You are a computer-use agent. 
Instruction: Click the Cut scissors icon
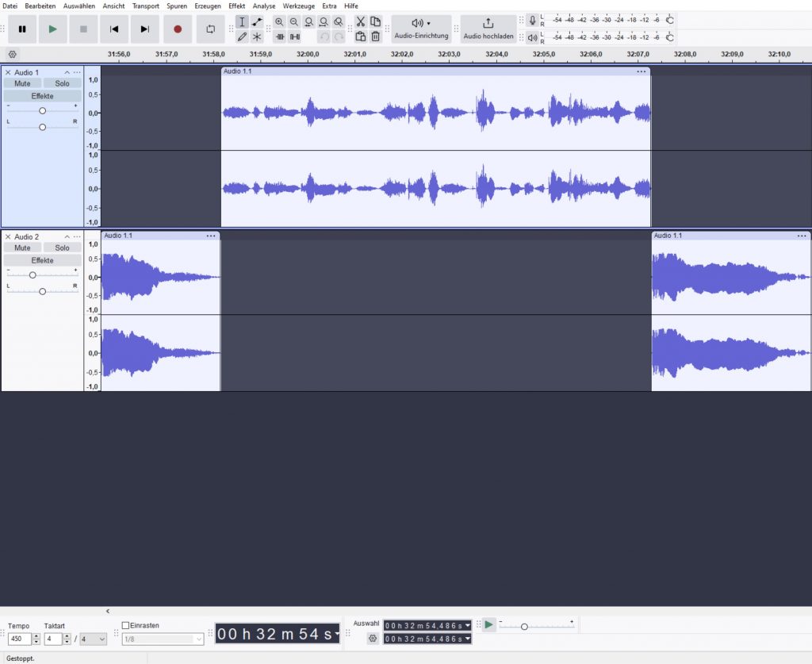coord(360,22)
